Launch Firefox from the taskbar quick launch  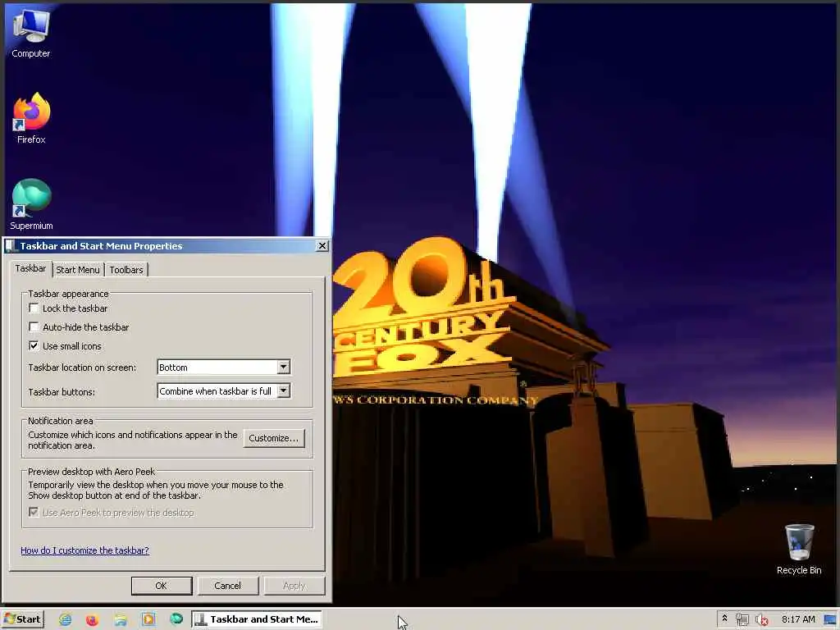point(93,619)
